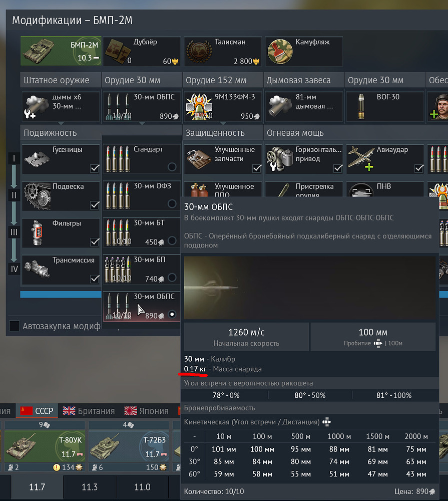The image size is (448, 501).
Task: Switch to the Япония nation tab
Action: [x=147, y=411]
